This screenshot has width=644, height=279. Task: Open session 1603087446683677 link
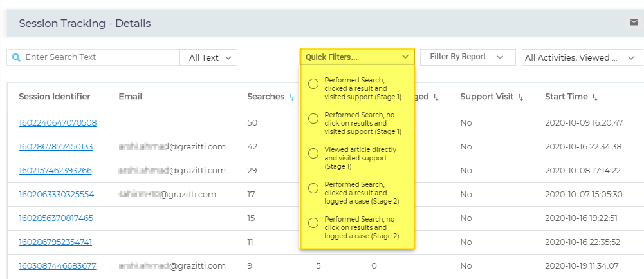point(58,265)
